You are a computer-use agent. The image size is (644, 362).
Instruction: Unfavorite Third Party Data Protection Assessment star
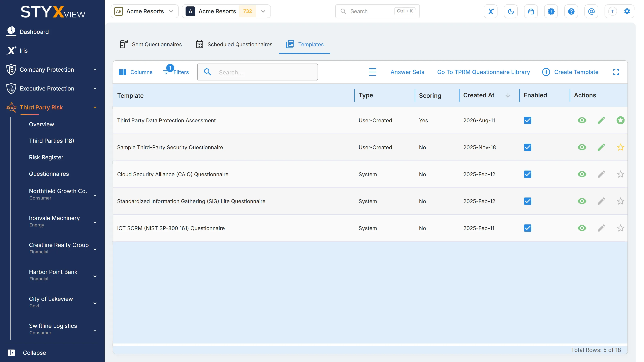pos(620,120)
